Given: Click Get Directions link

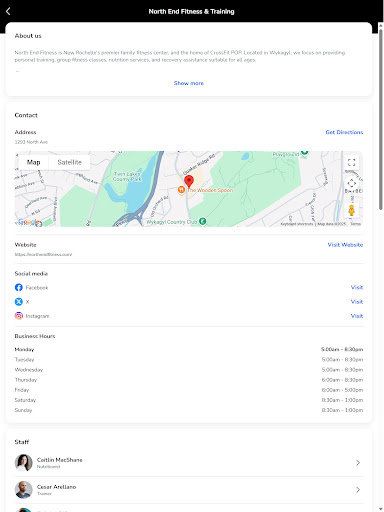Looking at the screenshot, I should pos(344,132).
